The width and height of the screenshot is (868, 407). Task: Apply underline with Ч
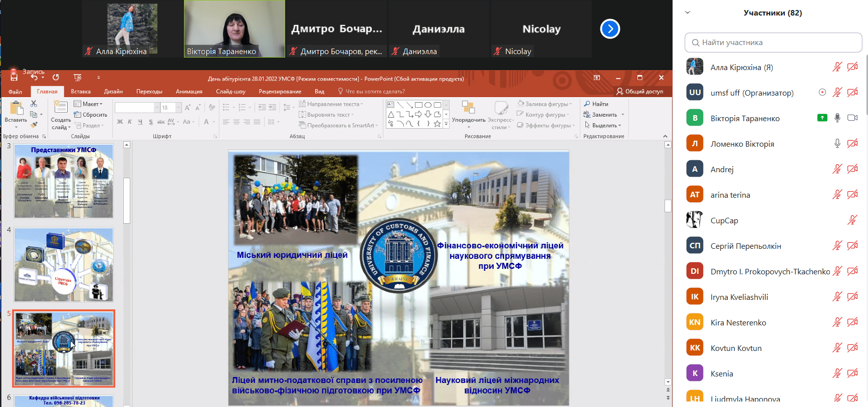tap(140, 122)
